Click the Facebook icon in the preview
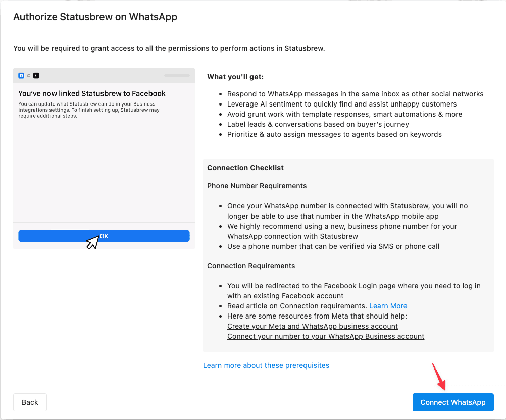 (x=21, y=76)
